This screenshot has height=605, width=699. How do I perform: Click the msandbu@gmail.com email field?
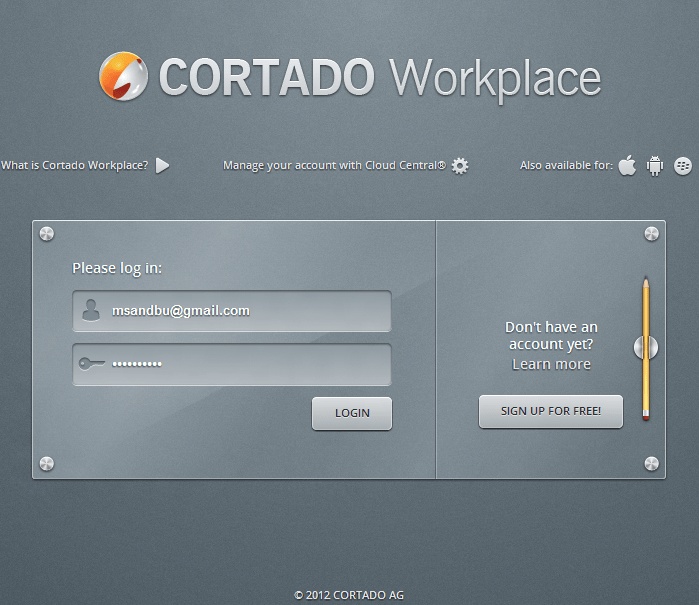coord(232,311)
